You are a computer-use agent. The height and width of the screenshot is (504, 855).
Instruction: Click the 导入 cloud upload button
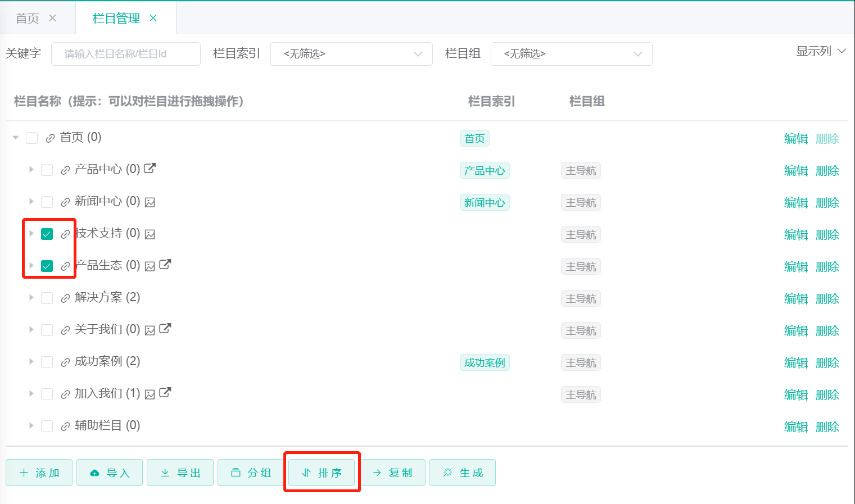coord(110,473)
